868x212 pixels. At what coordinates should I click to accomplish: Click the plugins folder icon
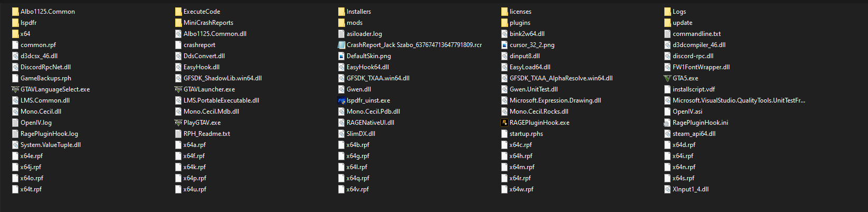coord(504,23)
